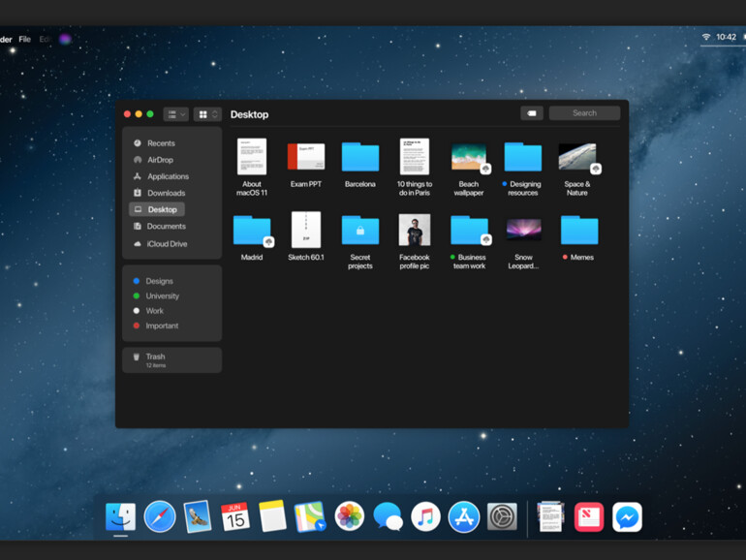Screen dimensions: 746x560
Task: Select the Designs blue tag
Action: pos(159,281)
